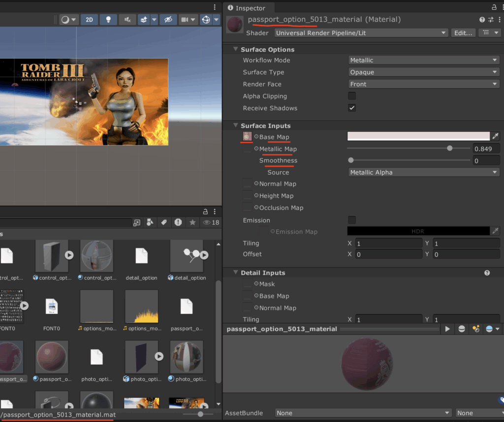Viewport: 504px width, 422px height.
Task: Enable the Emission checkbox
Action: coord(352,220)
